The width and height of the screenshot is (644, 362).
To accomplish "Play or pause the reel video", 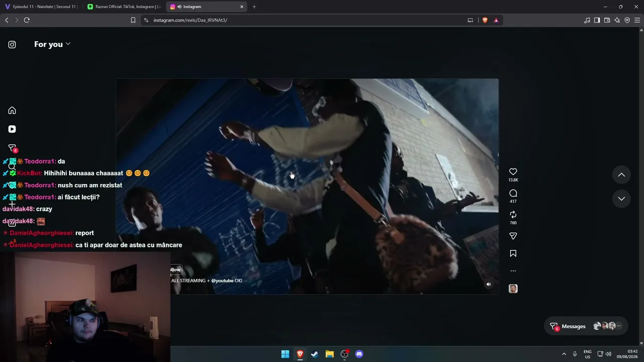I will [x=307, y=186].
